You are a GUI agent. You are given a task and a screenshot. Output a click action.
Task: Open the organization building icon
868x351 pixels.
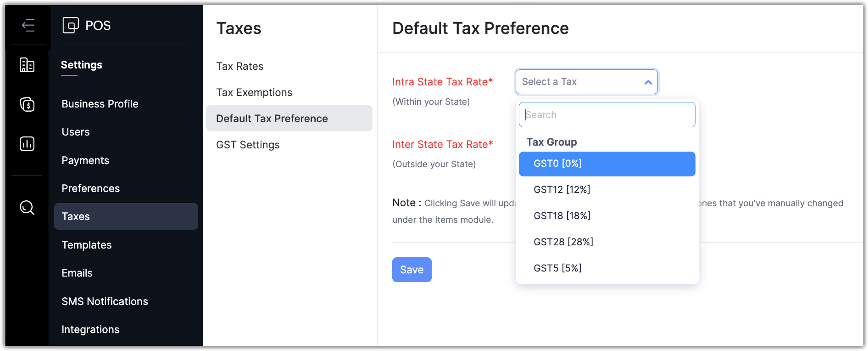(27, 65)
